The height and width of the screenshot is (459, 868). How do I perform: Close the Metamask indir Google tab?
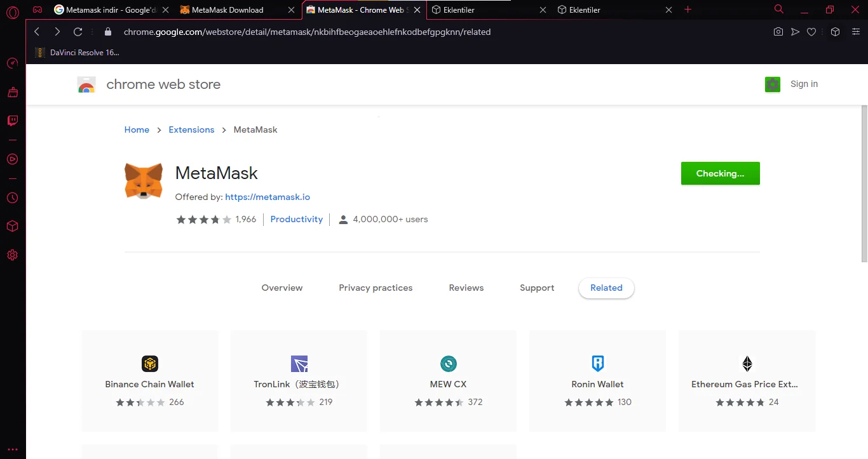[166, 10]
